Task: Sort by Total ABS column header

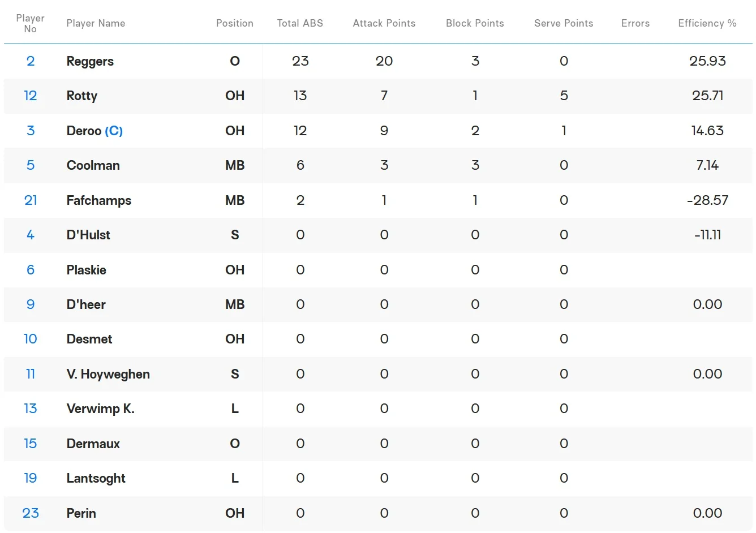Action: [300, 23]
